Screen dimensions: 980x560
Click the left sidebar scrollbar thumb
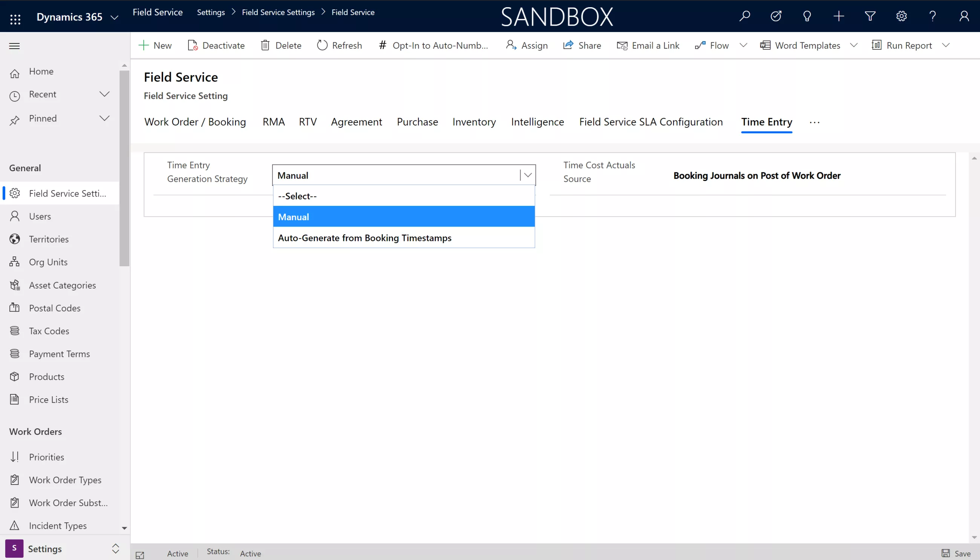pyautogui.click(x=124, y=168)
